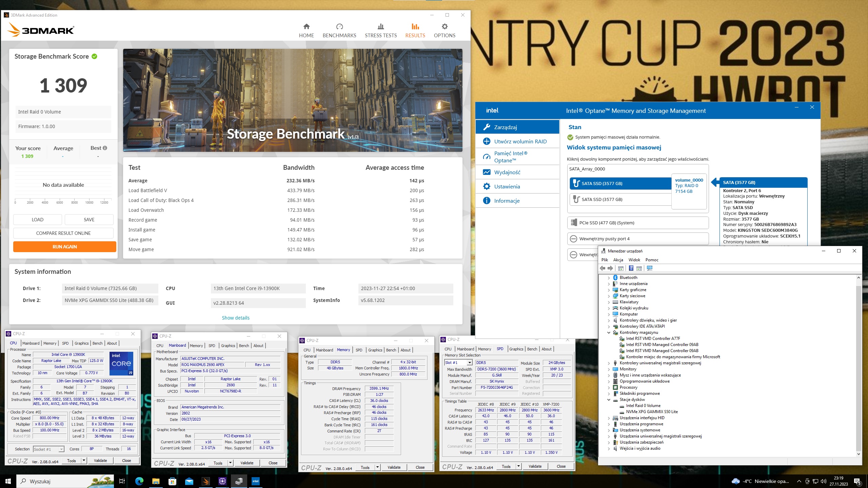Expand Karty graficzne node
The height and width of the screenshot is (488, 868).
point(609,290)
